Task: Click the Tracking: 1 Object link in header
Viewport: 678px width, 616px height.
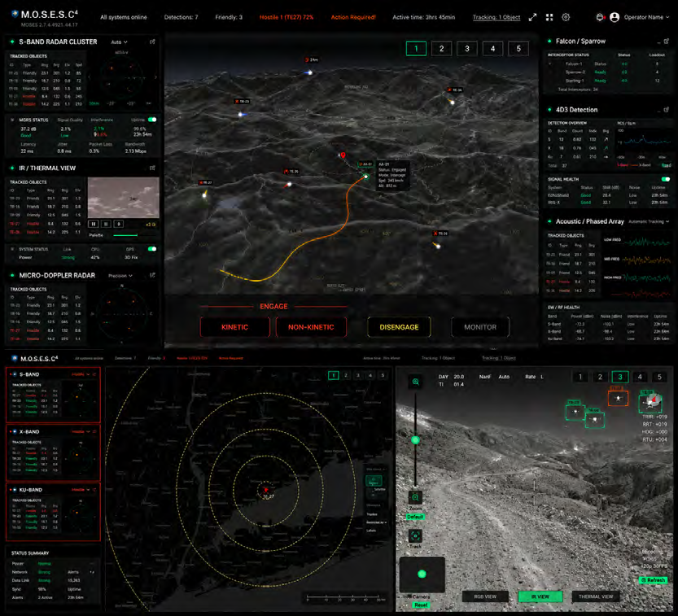Action: tap(496, 17)
